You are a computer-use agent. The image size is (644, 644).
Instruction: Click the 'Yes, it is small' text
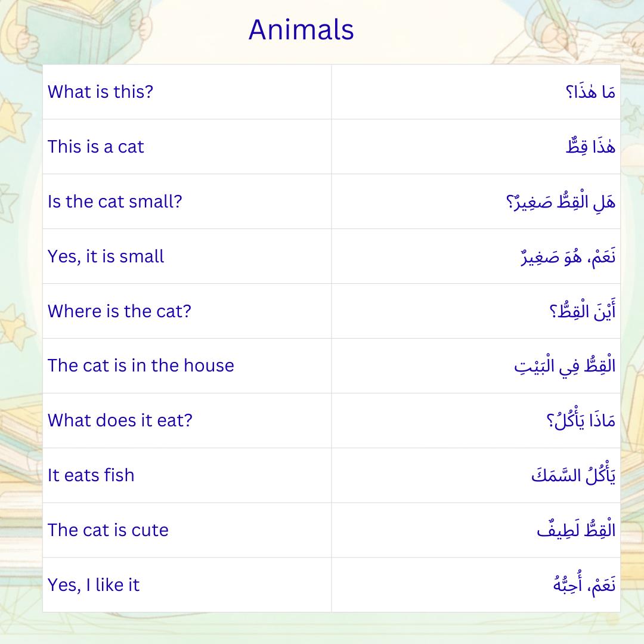click(106, 256)
